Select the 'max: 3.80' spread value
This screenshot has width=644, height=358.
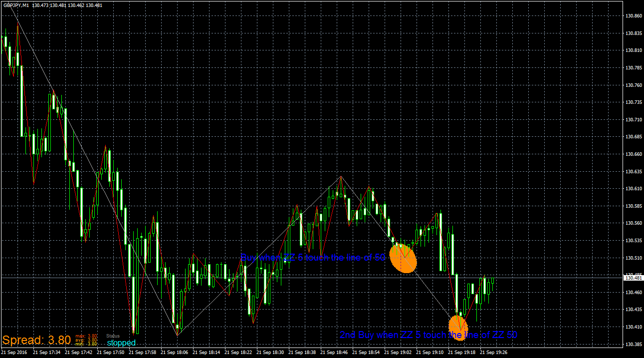(86, 336)
